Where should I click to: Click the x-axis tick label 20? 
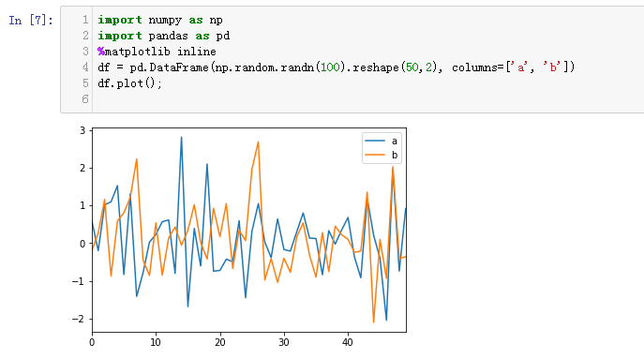click(219, 342)
